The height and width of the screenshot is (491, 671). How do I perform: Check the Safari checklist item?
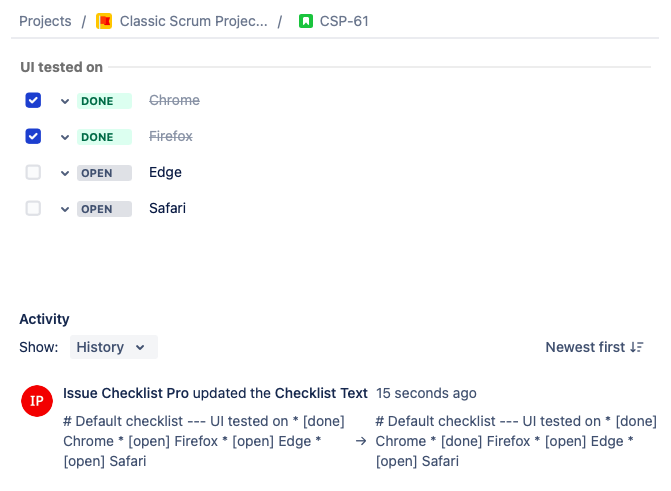33,208
